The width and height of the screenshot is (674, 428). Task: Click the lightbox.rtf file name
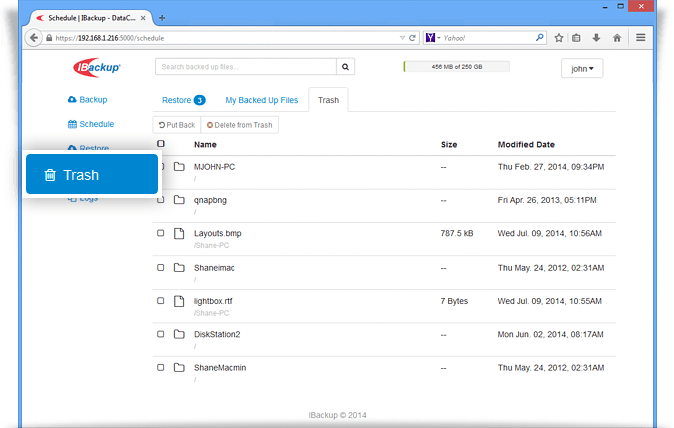(x=213, y=301)
